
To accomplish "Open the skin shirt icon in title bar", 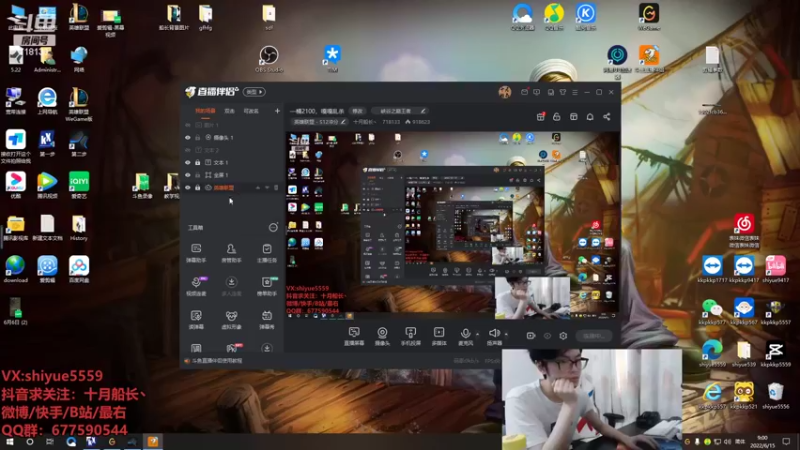I will tap(563, 92).
